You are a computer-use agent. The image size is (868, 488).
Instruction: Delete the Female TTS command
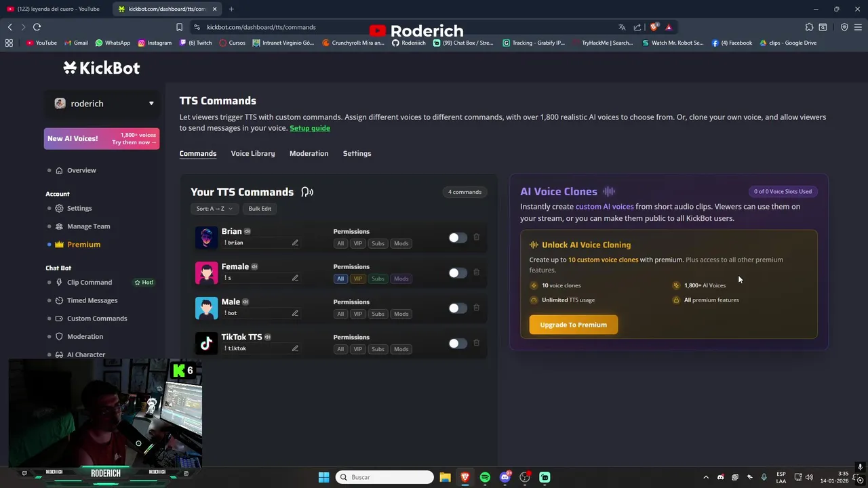[477, 272]
